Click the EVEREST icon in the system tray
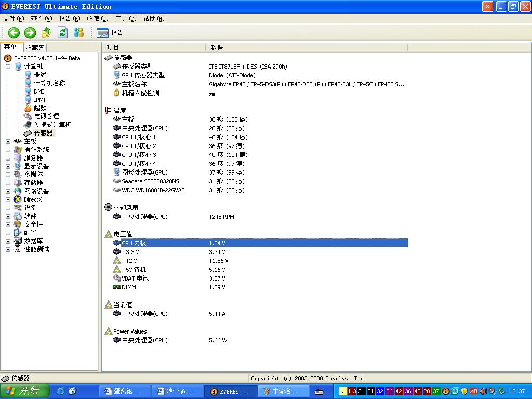This screenshot has width=532, height=399. [446, 391]
